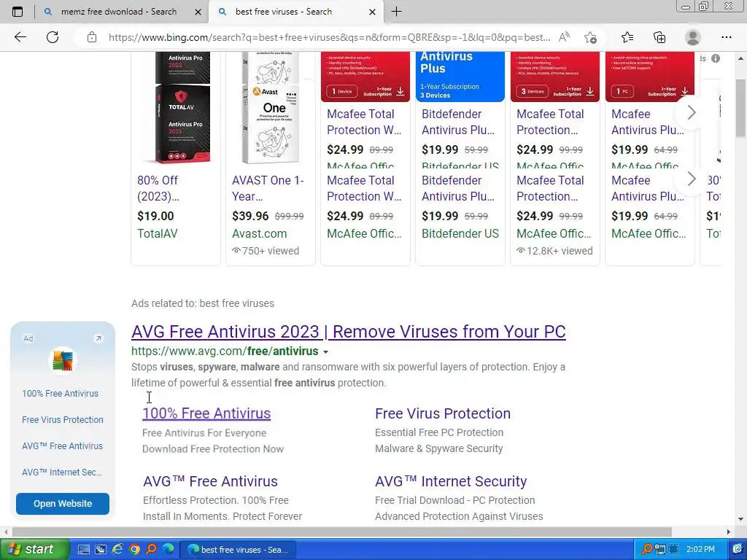Expand the avg.com URL dropdown arrow
747x560 pixels.
[x=326, y=352]
